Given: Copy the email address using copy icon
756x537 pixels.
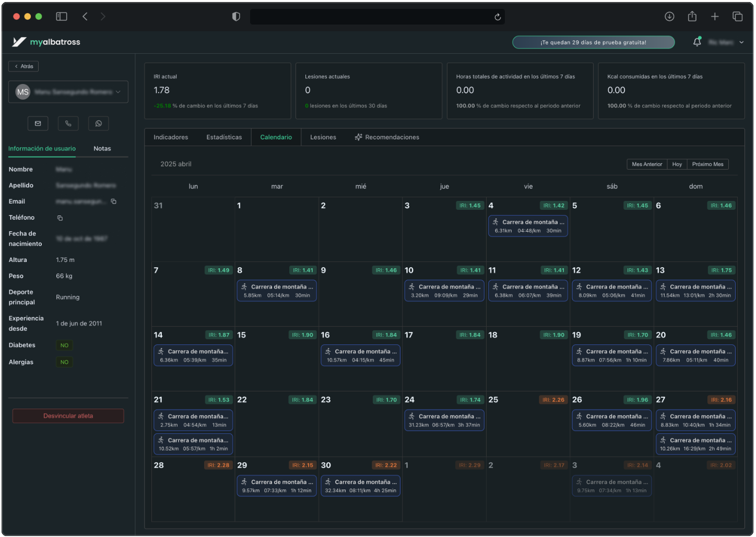Looking at the screenshot, I should [114, 201].
